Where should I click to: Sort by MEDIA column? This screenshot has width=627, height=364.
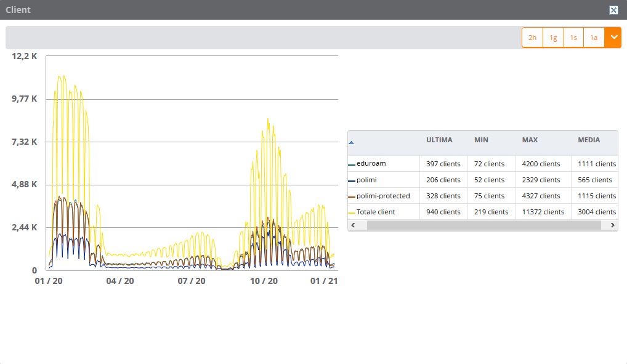pyautogui.click(x=589, y=140)
